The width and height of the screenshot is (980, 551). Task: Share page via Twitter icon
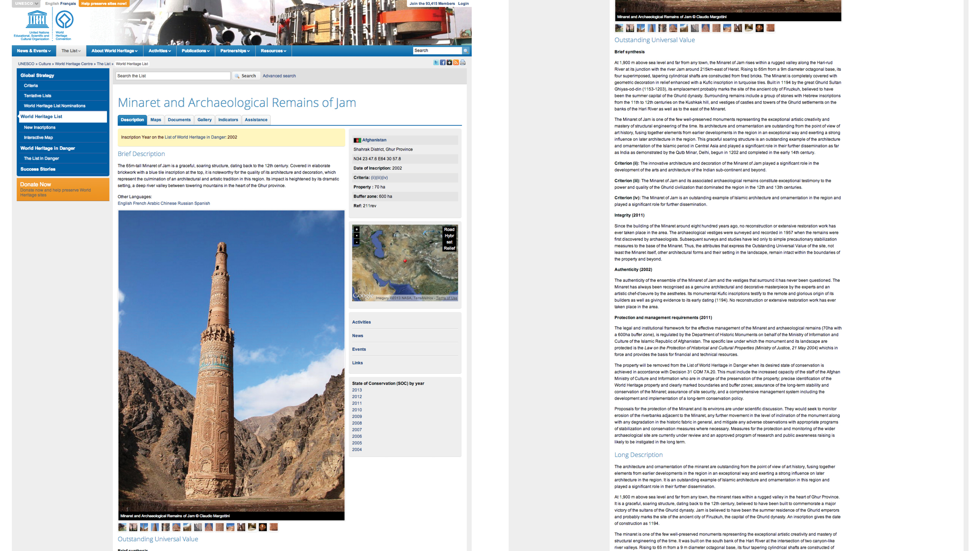436,63
